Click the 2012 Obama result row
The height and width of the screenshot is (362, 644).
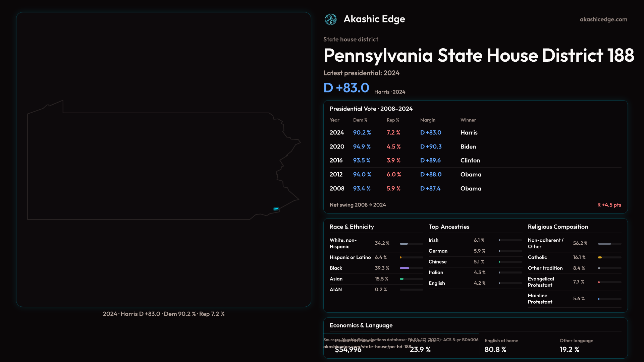click(x=475, y=175)
